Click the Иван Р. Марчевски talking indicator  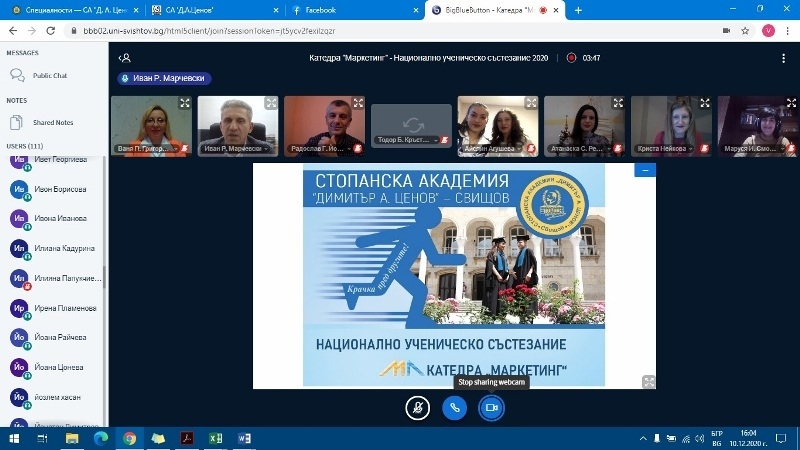164,78
